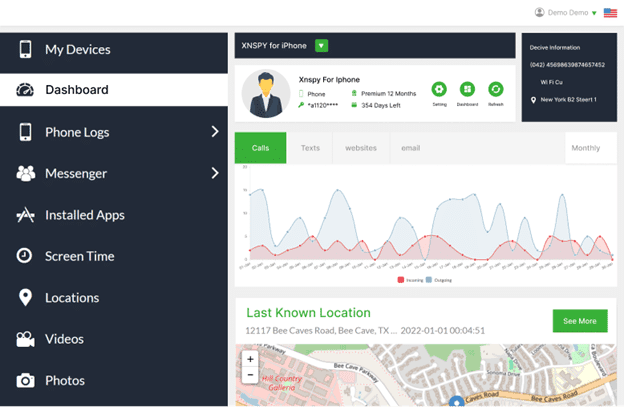Open Installed Apps from the sidebar
624x407 pixels.
pyautogui.click(x=84, y=215)
